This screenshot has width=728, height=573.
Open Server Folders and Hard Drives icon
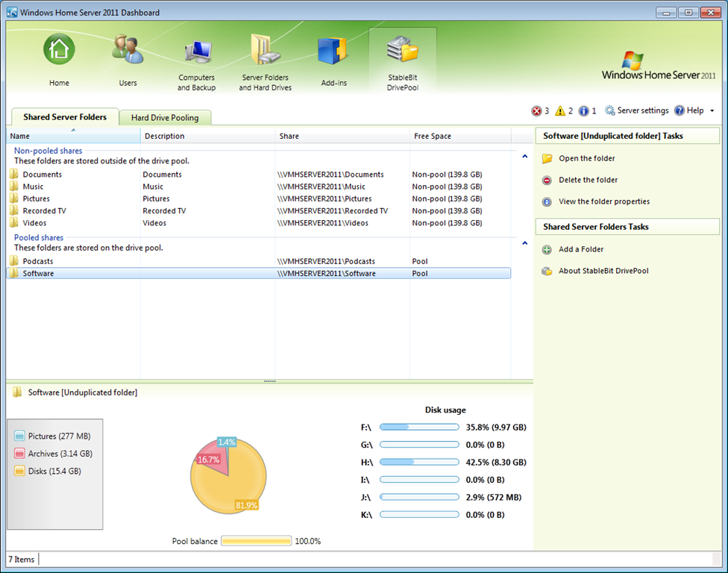pyautogui.click(x=265, y=49)
